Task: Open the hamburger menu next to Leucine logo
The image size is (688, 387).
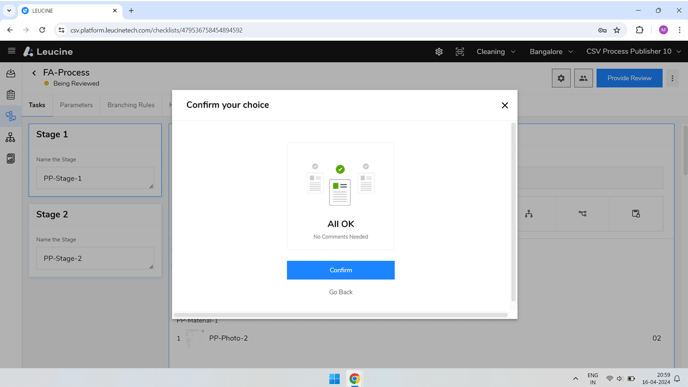Action: (11, 51)
